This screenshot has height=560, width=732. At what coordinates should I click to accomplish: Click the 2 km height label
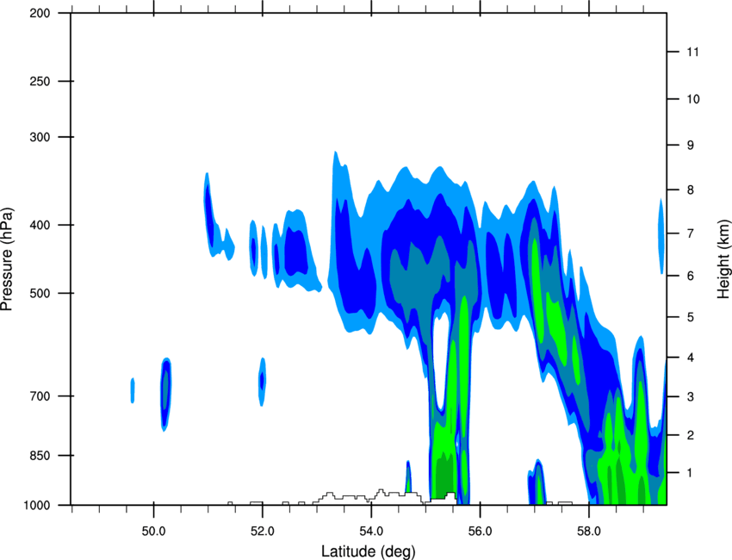[x=691, y=435]
